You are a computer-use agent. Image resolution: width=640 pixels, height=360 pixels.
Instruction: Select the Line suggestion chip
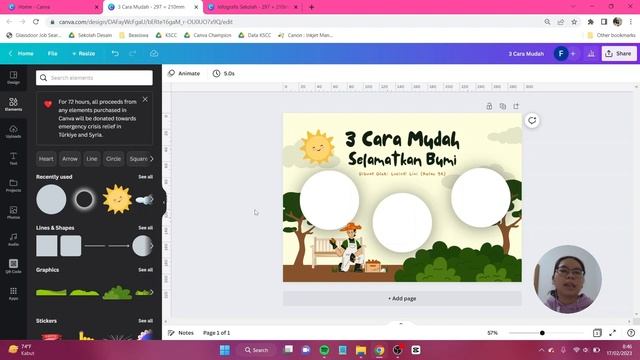pos(92,159)
